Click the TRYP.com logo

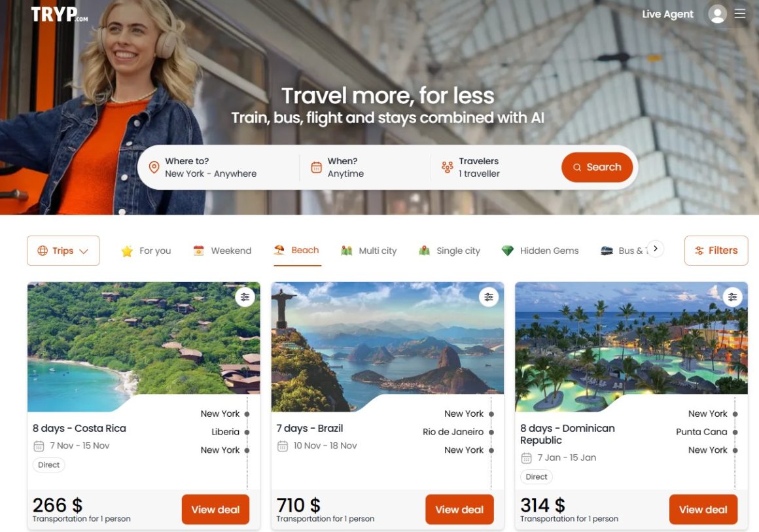pos(60,14)
